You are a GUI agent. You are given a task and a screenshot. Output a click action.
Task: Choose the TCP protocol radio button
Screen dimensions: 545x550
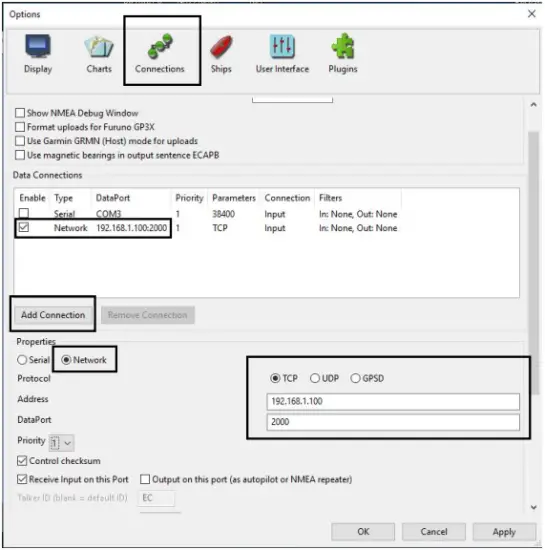coord(275,378)
